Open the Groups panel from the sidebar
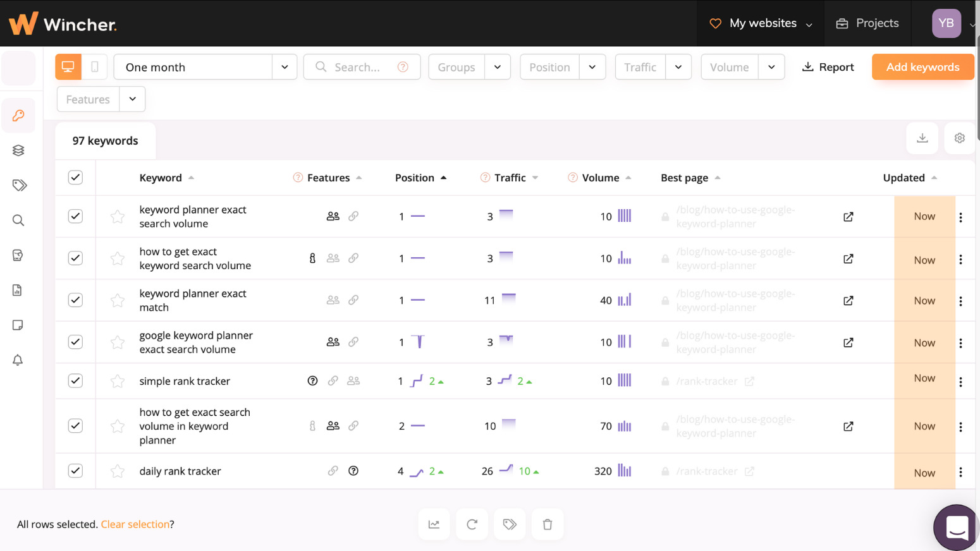980x551 pixels. (x=18, y=150)
